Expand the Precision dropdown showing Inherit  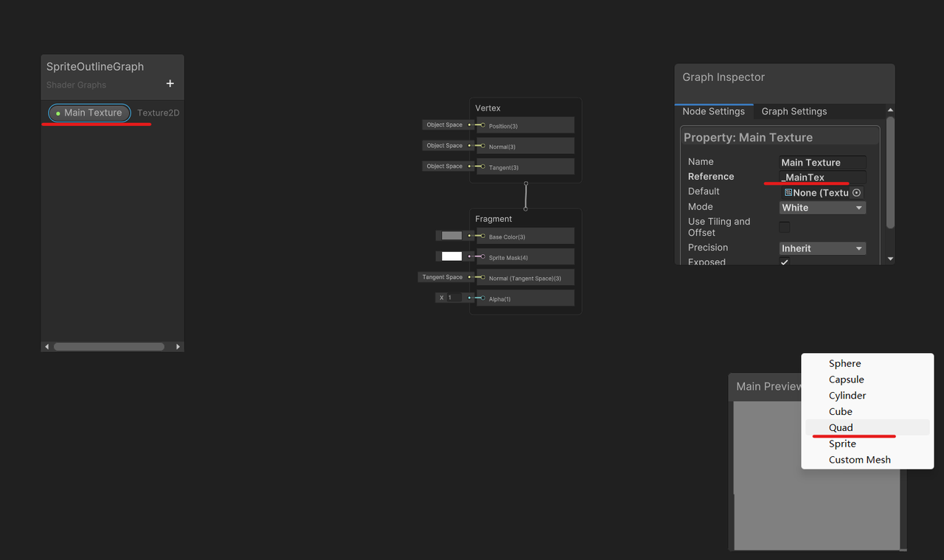[x=822, y=248]
